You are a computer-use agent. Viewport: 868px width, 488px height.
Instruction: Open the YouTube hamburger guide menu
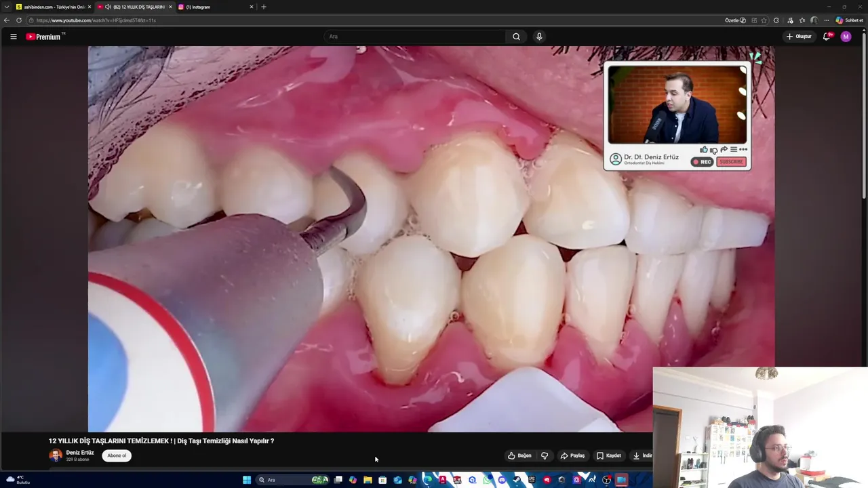pos(13,37)
